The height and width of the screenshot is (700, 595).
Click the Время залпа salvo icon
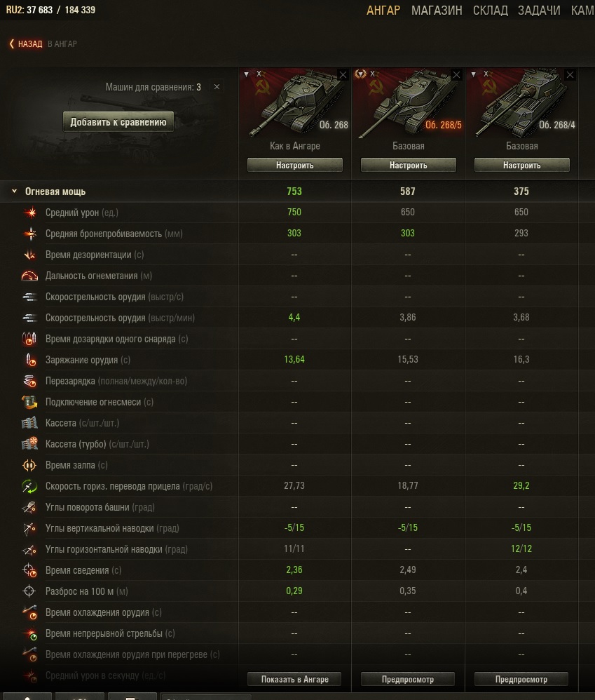pos(29,465)
